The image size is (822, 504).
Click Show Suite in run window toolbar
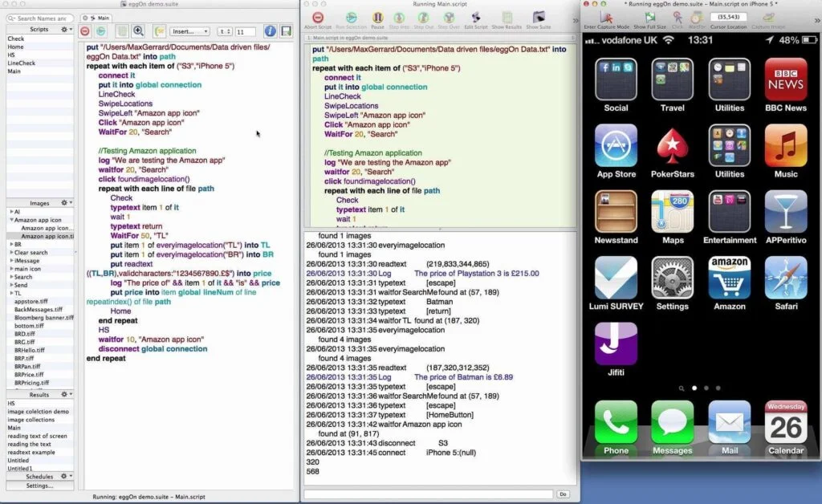[x=539, y=19]
